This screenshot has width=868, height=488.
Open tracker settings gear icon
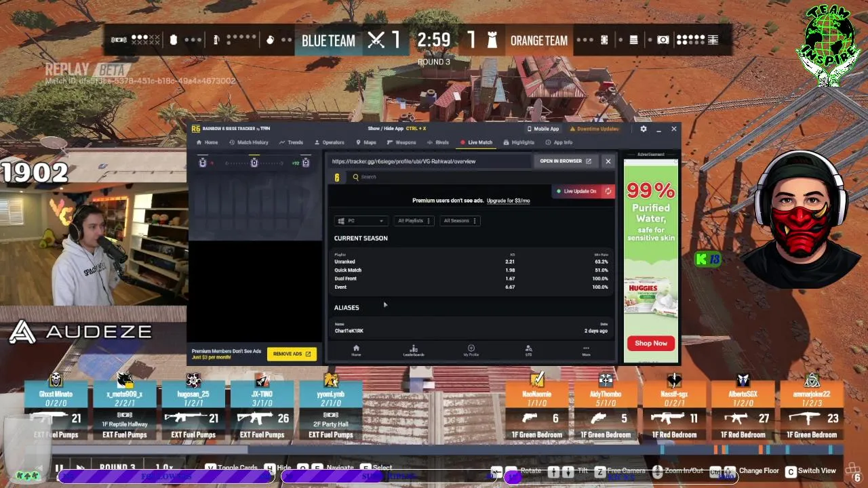644,129
